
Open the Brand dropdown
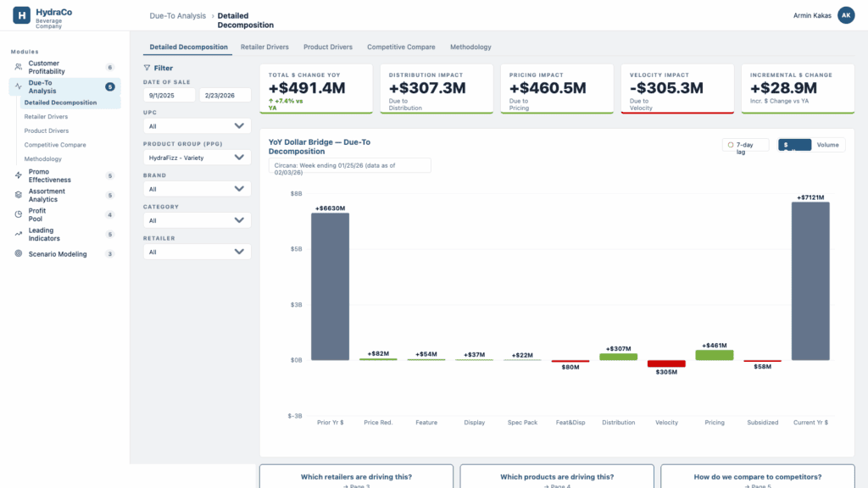197,189
